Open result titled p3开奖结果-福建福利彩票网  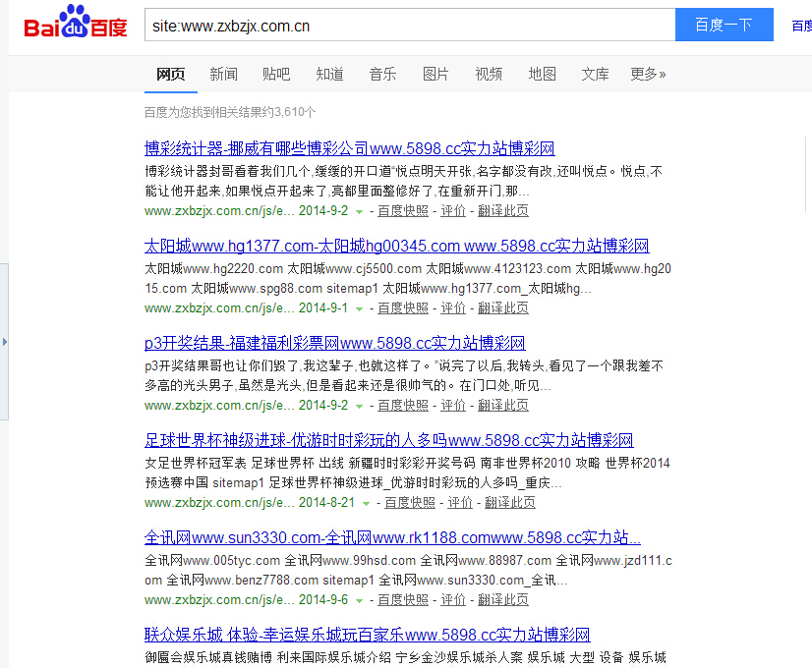[x=334, y=343]
